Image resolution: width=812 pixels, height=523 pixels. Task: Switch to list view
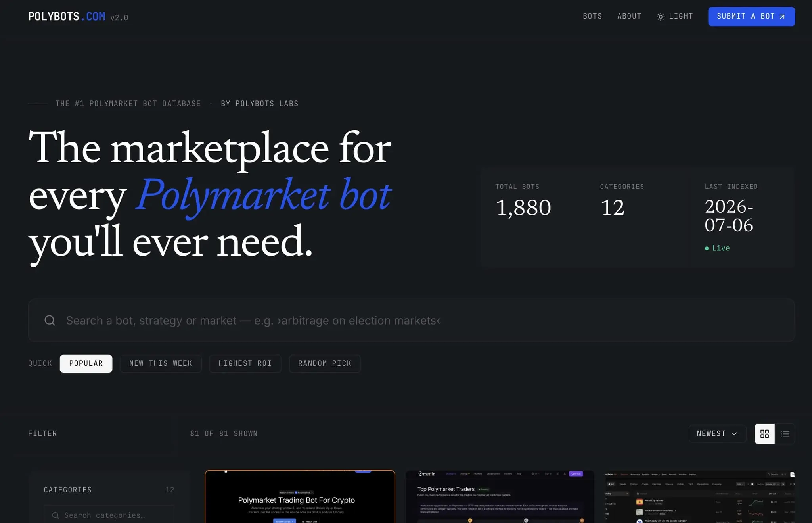click(785, 434)
